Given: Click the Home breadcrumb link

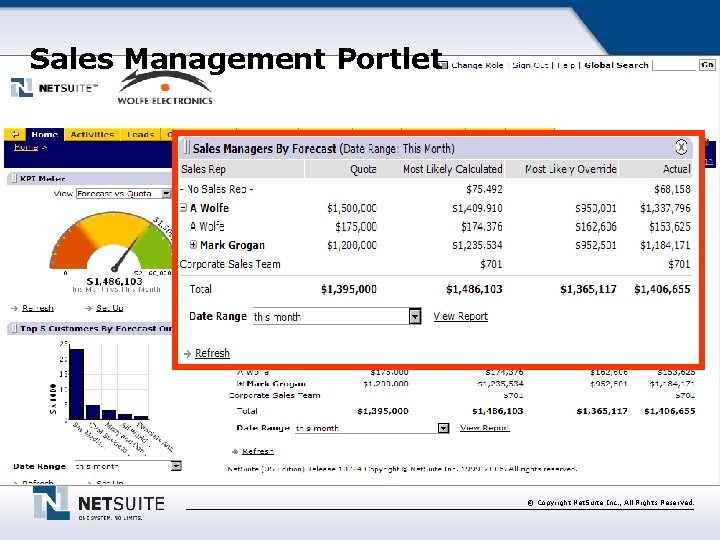Looking at the screenshot, I should click(26, 147).
